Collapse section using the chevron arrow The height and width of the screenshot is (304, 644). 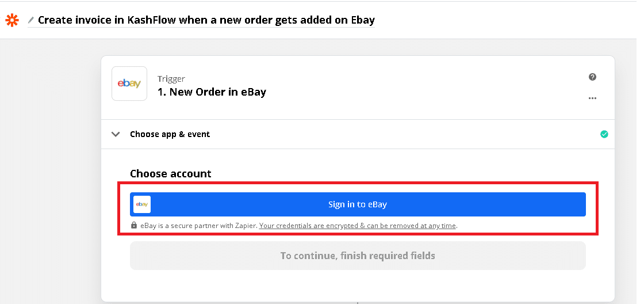(116, 134)
